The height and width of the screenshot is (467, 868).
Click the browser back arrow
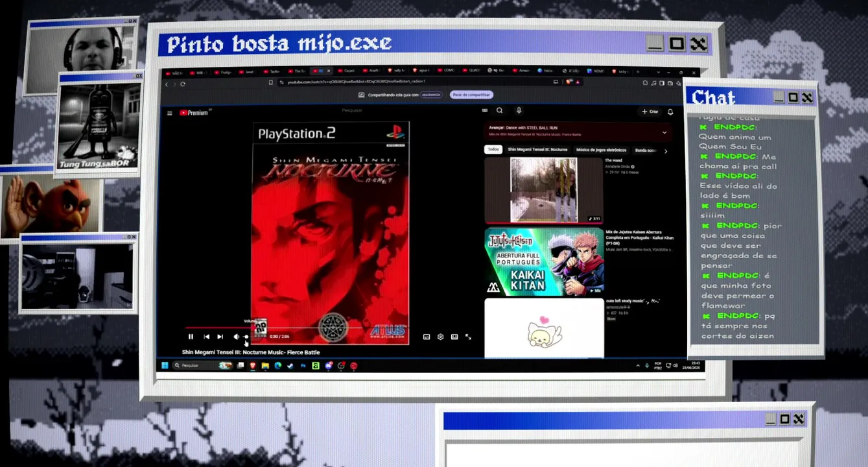point(167,84)
